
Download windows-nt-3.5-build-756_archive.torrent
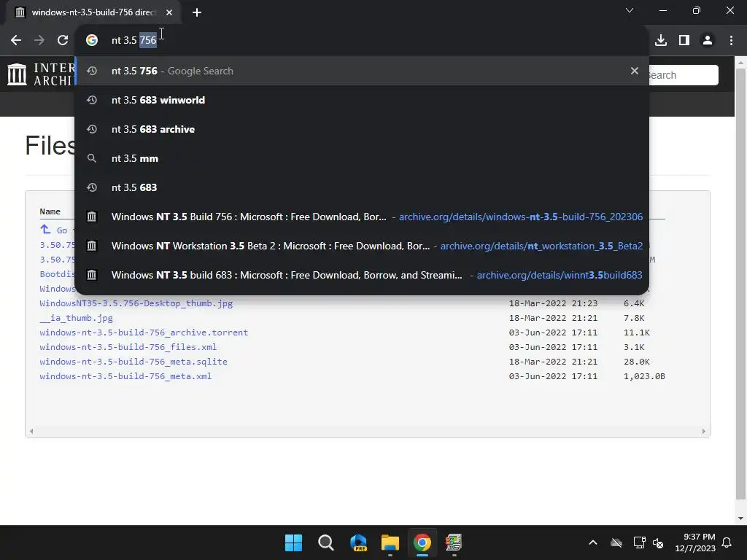click(144, 332)
